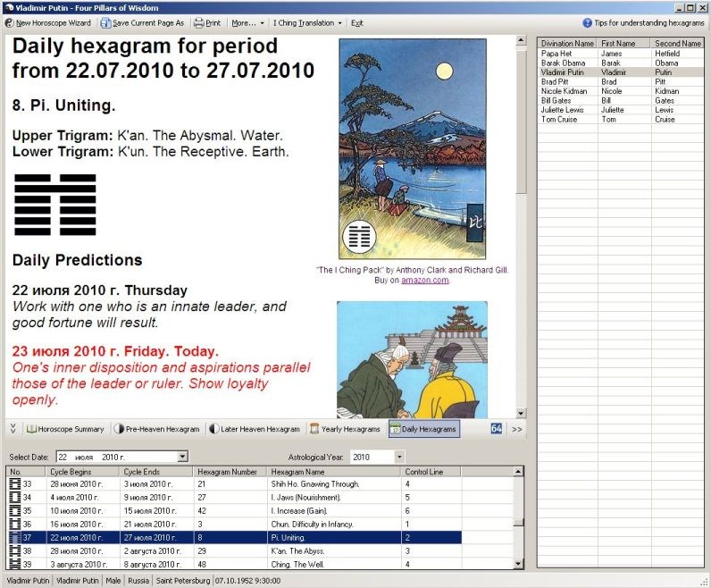Open the More... dropdown menu

tap(247, 22)
